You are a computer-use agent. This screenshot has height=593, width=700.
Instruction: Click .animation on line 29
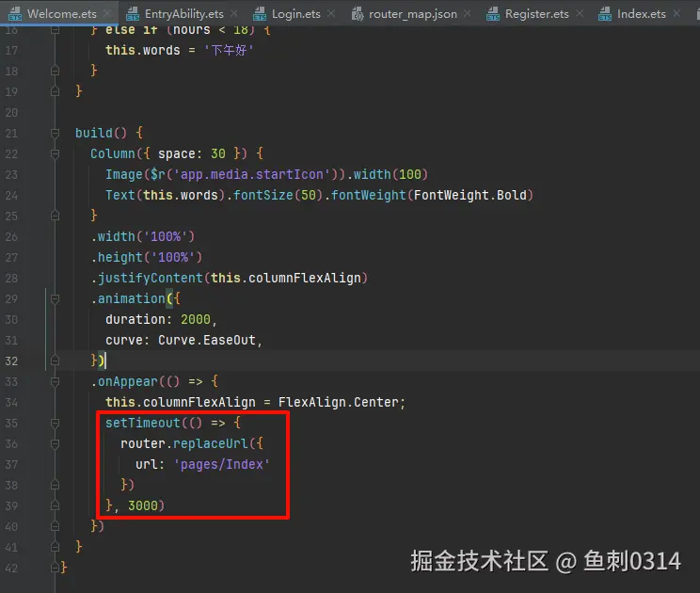tap(128, 298)
